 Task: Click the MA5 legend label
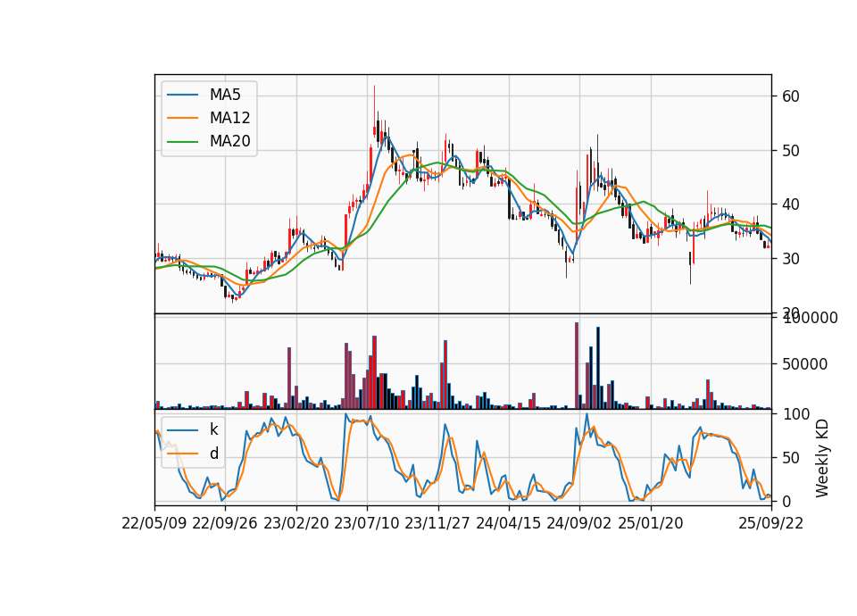(x=225, y=95)
